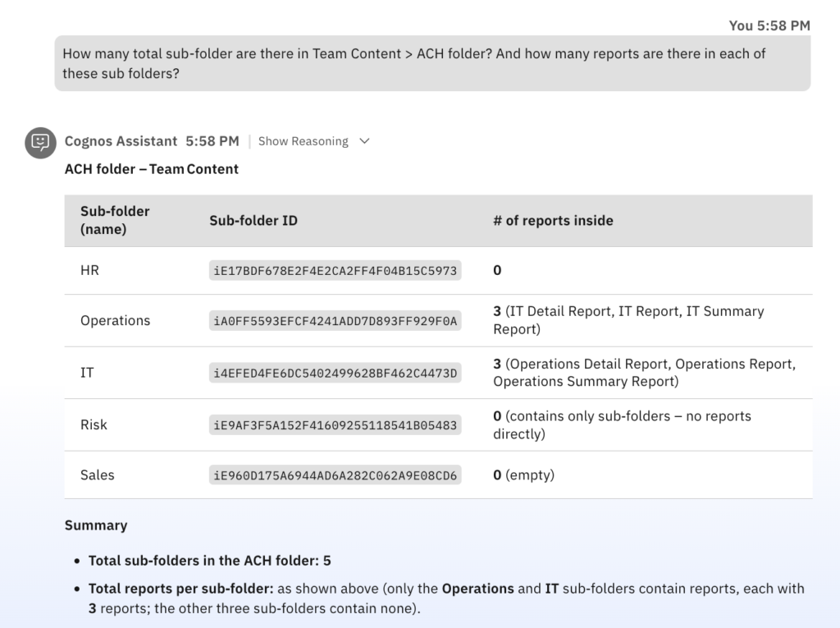Select the user's question message bubble
Viewport: 840px width, 628px height.
(432, 63)
